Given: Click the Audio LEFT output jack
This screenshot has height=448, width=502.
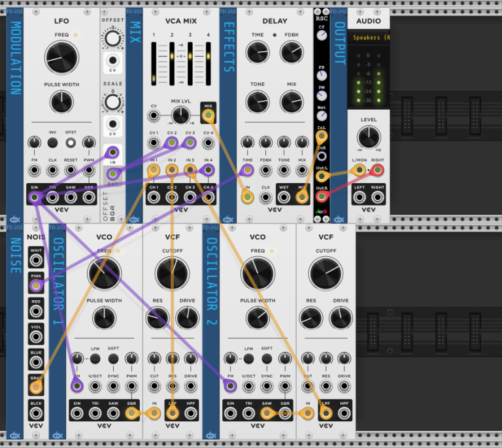Looking at the screenshot, I should [360, 198].
